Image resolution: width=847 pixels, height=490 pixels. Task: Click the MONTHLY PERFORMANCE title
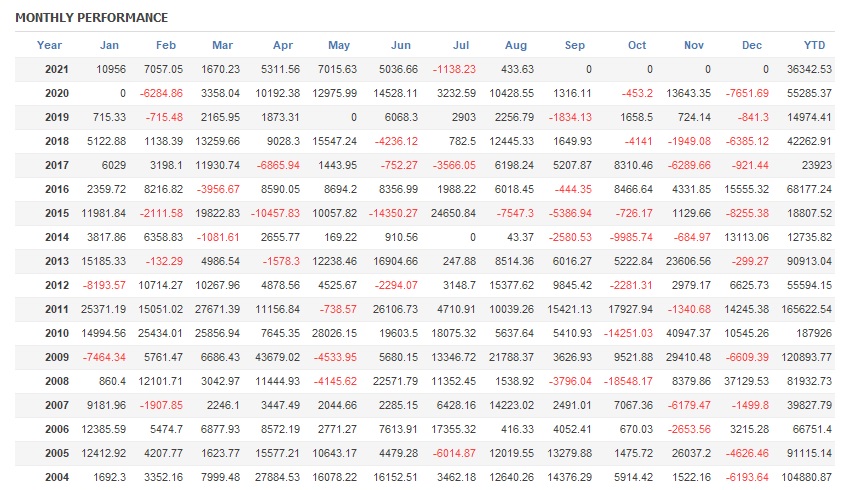pos(92,18)
